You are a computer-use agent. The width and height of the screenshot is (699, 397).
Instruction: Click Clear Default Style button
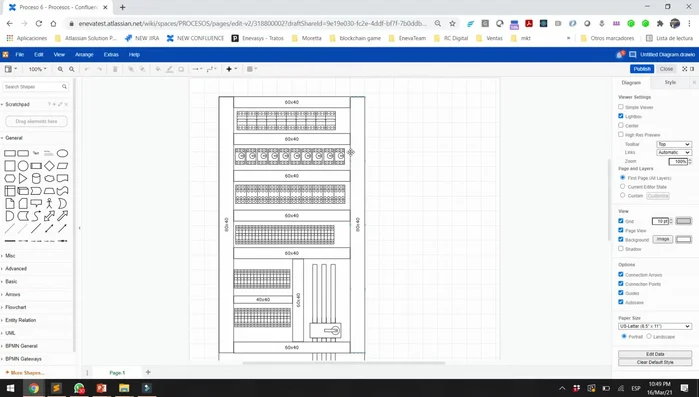tap(655, 362)
